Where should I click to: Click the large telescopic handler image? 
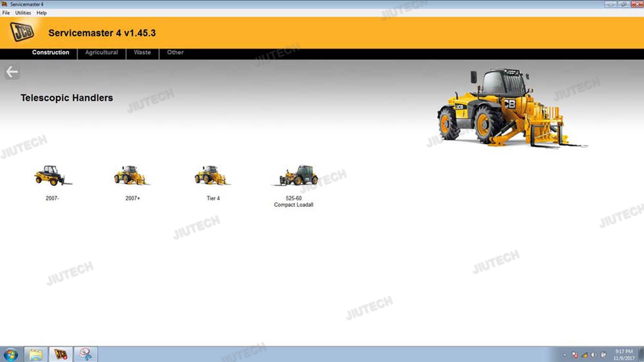tap(507, 110)
